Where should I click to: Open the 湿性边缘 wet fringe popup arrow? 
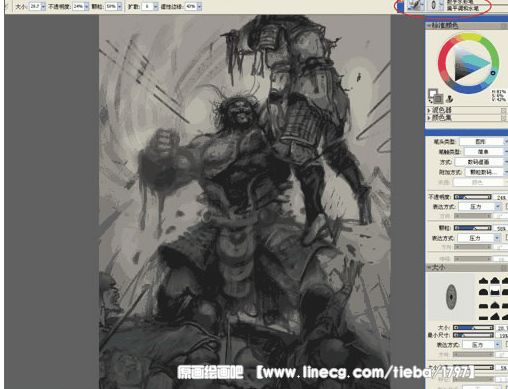coord(199,7)
